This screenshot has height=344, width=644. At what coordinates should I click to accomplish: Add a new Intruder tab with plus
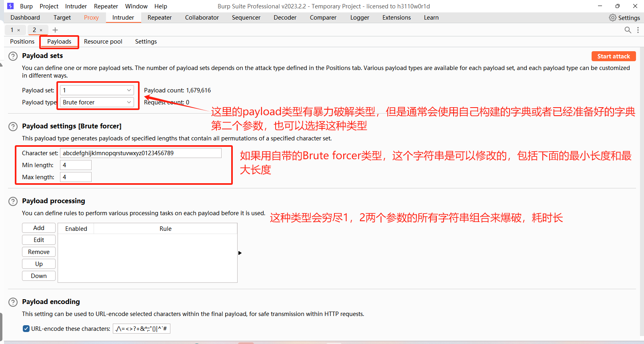tap(55, 30)
